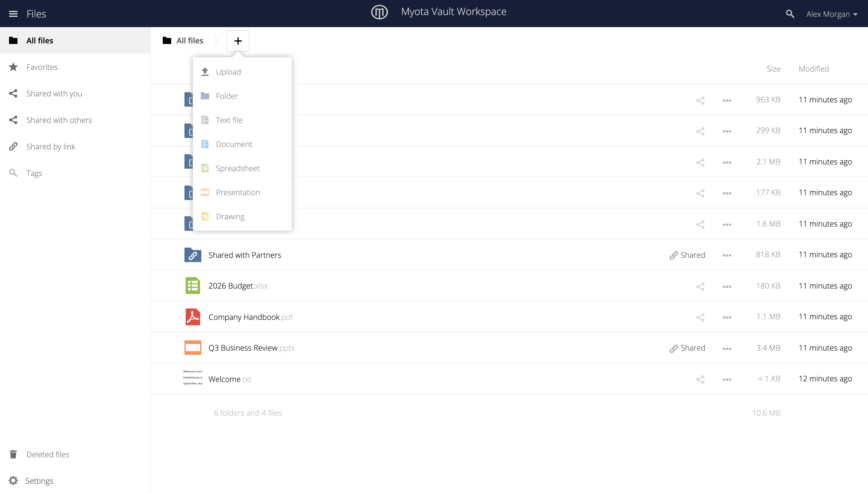Click 2026 Budget spreadsheet icon

click(x=193, y=286)
